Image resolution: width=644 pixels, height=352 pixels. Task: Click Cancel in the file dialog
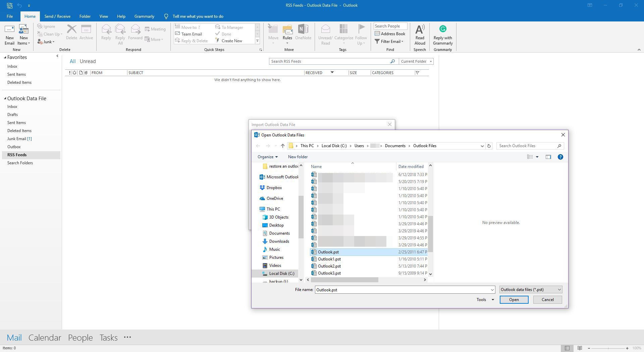point(547,300)
